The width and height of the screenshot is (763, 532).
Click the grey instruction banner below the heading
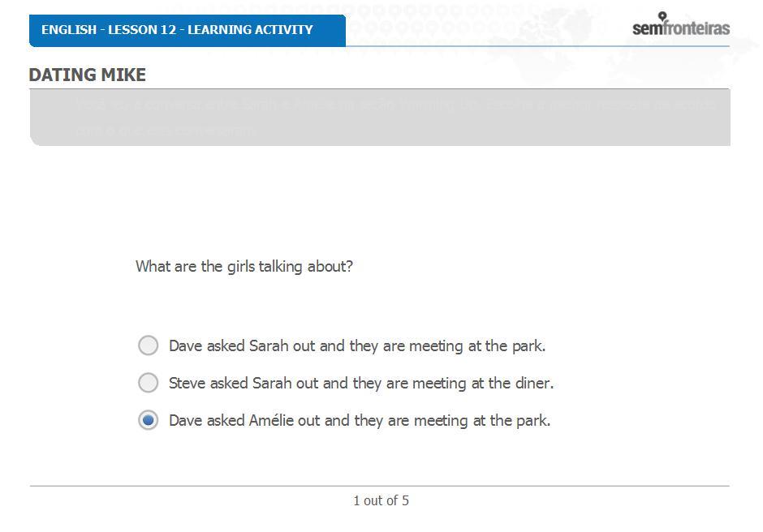[x=380, y=118]
